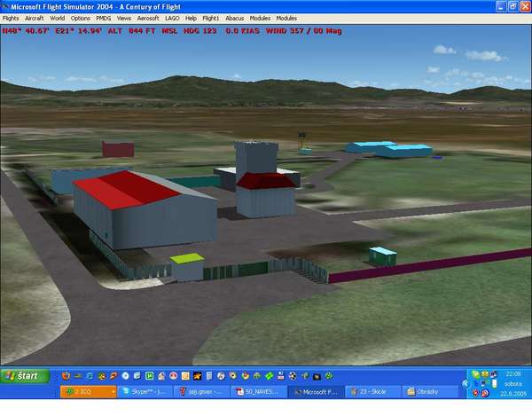This screenshot has width=532, height=416.
Task: Open the LAGO menu
Action: click(x=172, y=19)
